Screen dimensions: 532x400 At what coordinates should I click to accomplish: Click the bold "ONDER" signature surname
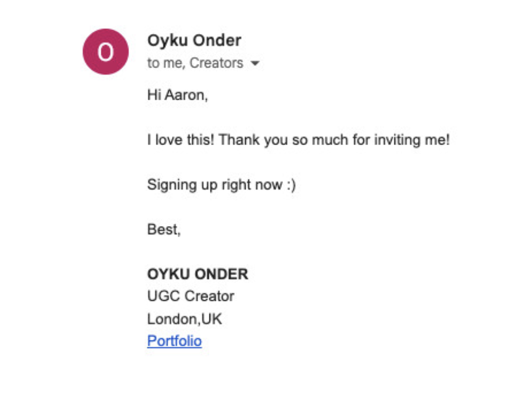221,275
